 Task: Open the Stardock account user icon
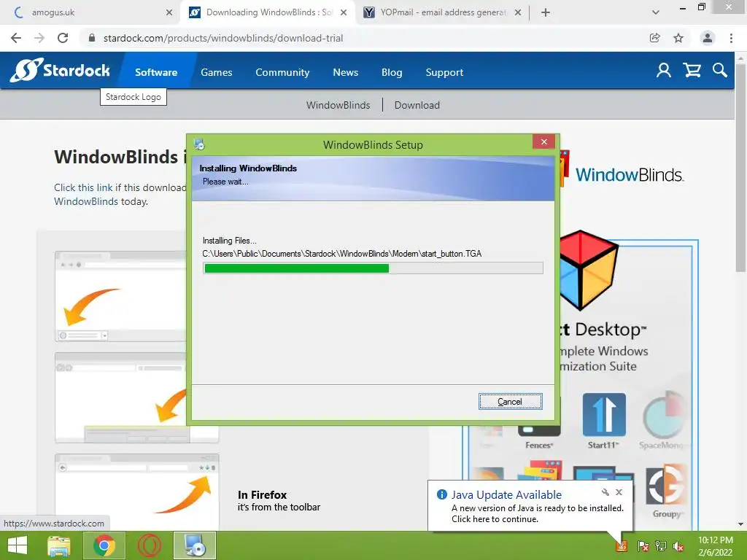[663, 71]
